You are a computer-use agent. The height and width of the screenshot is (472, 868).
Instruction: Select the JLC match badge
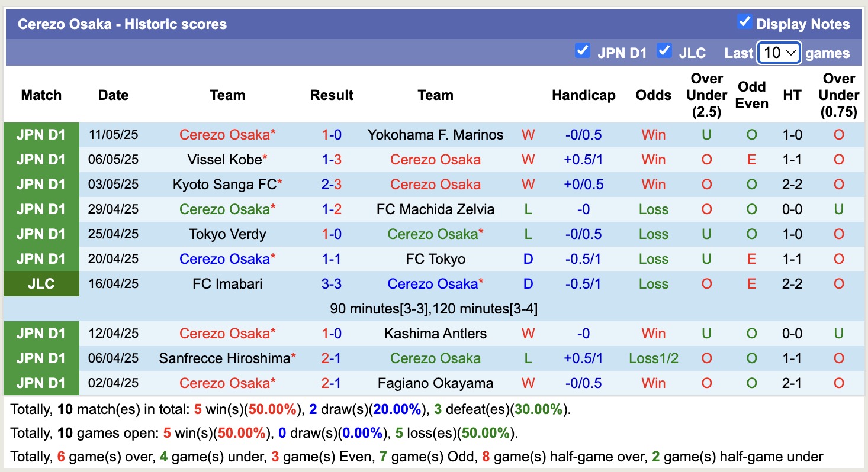point(41,283)
